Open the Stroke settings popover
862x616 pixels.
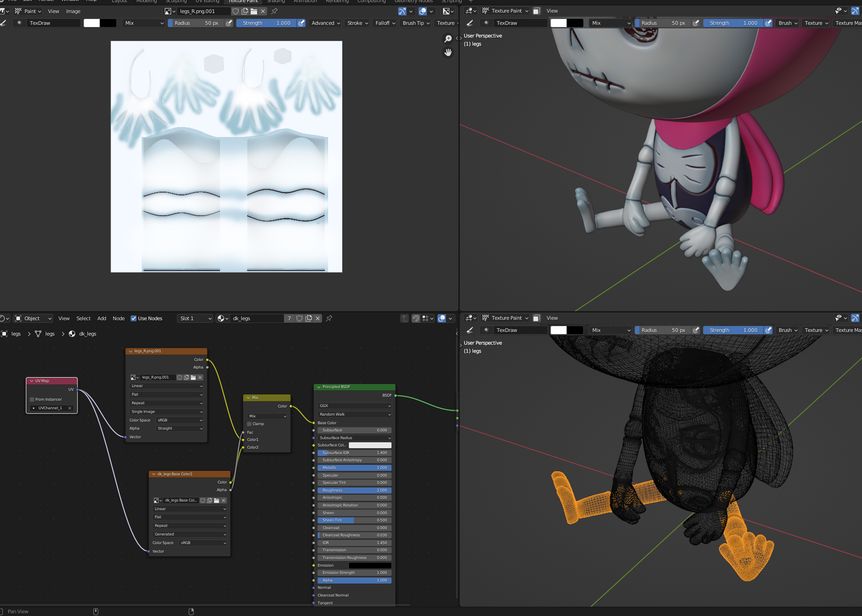coord(357,23)
